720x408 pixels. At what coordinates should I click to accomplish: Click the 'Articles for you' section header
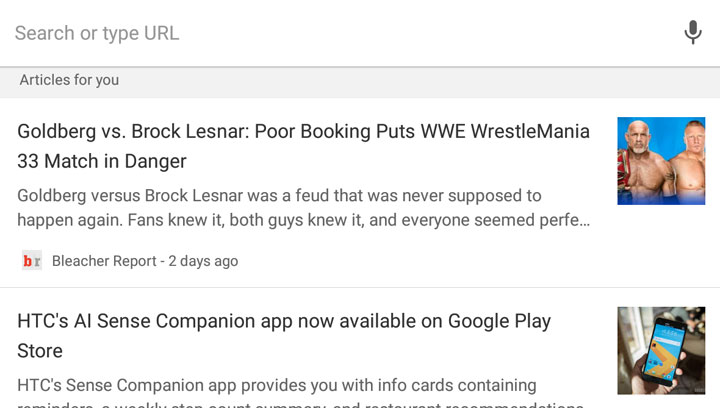coord(69,80)
